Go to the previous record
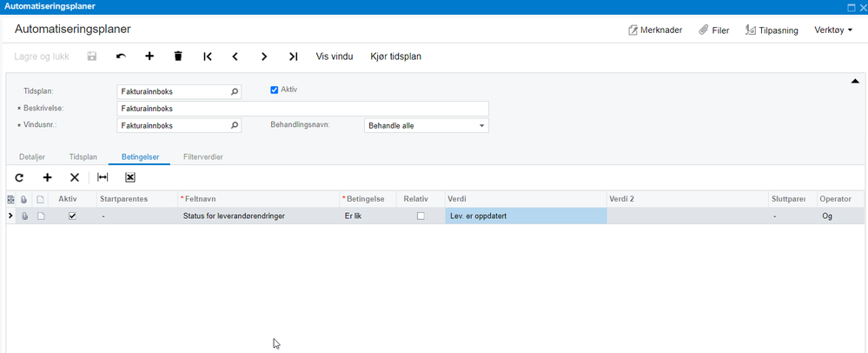The image size is (868, 353). [235, 56]
